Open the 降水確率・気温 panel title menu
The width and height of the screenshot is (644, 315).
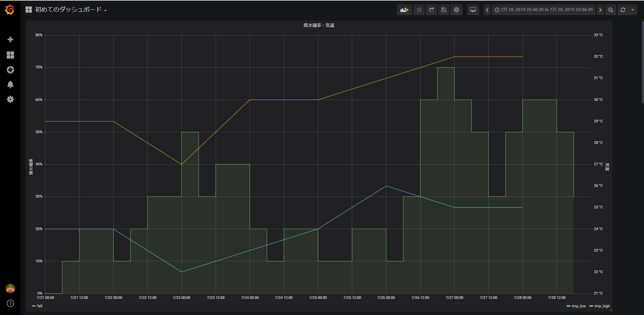[x=319, y=25]
